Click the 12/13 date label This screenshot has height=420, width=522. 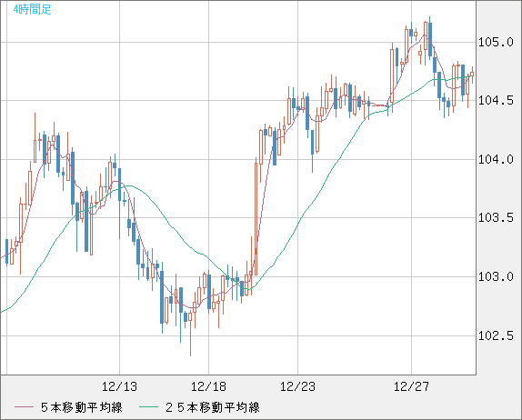[119, 386]
